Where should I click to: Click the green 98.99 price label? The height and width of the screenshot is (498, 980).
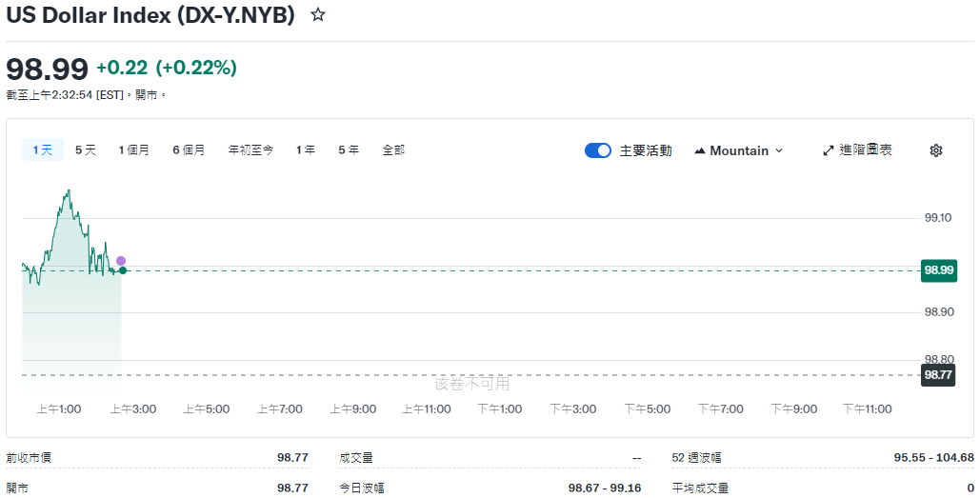938,270
